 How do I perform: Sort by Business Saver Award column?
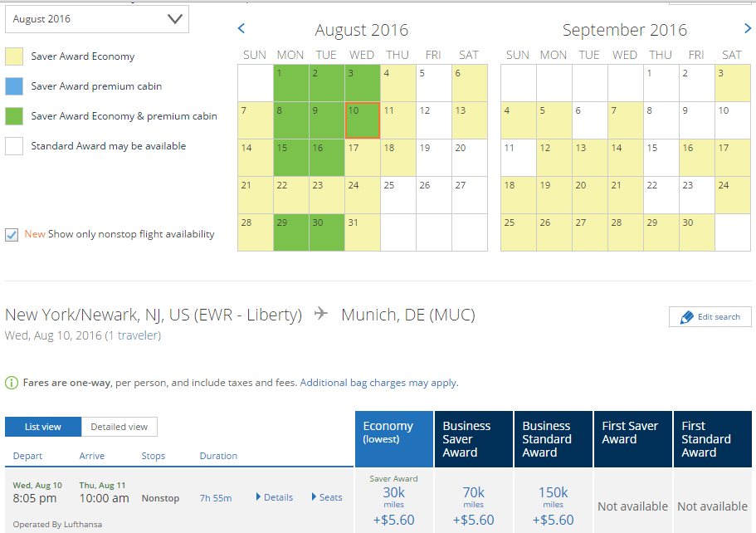[474, 439]
